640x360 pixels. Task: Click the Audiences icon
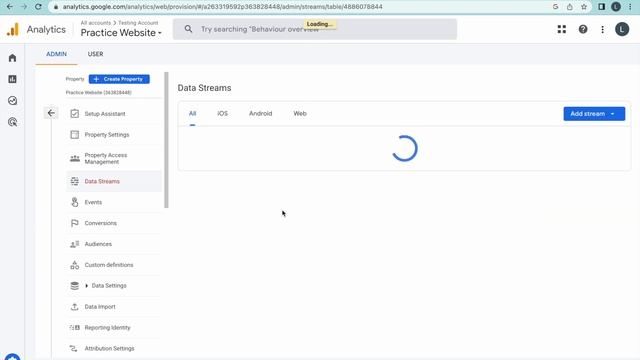pos(75,244)
